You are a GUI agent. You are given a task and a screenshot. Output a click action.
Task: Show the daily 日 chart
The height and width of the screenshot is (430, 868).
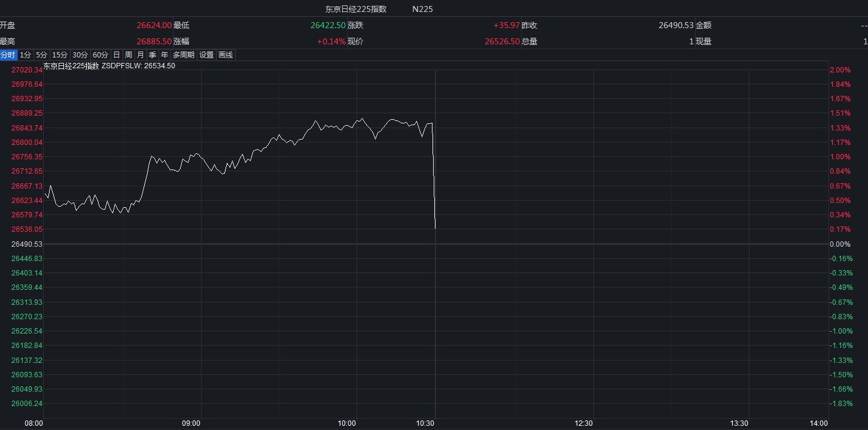[x=117, y=55]
